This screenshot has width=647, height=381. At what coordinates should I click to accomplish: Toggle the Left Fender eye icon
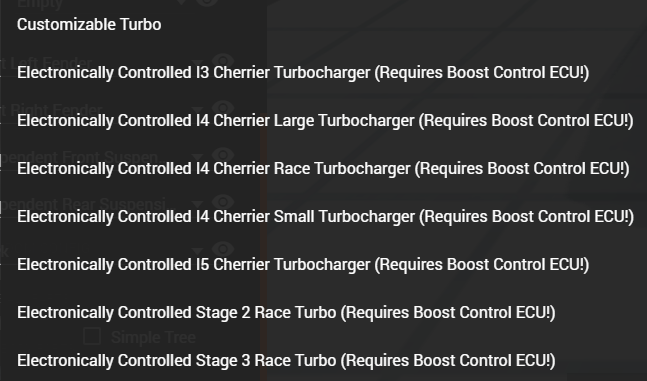click(x=223, y=60)
